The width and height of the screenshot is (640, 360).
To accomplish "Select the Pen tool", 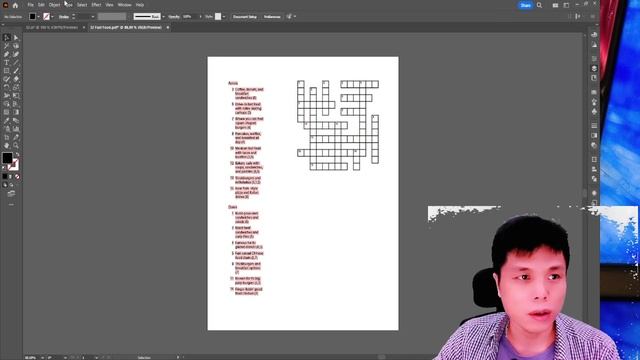I will pos(7,54).
